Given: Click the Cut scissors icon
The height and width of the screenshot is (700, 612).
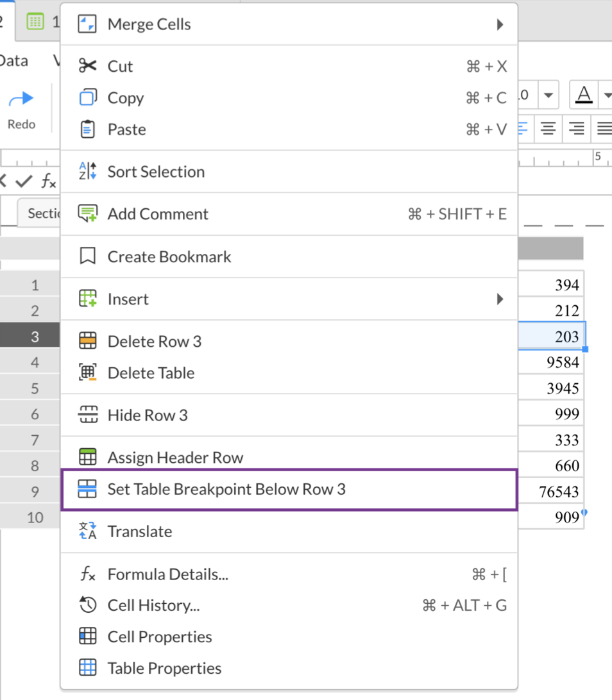Looking at the screenshot, I should pyautogui.click(x=87, y=66).
